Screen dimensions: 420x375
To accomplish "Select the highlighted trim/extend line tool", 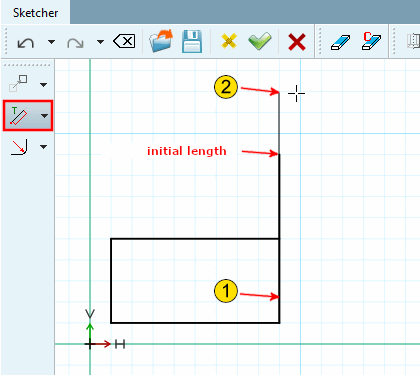I will [x=19, y=115].
